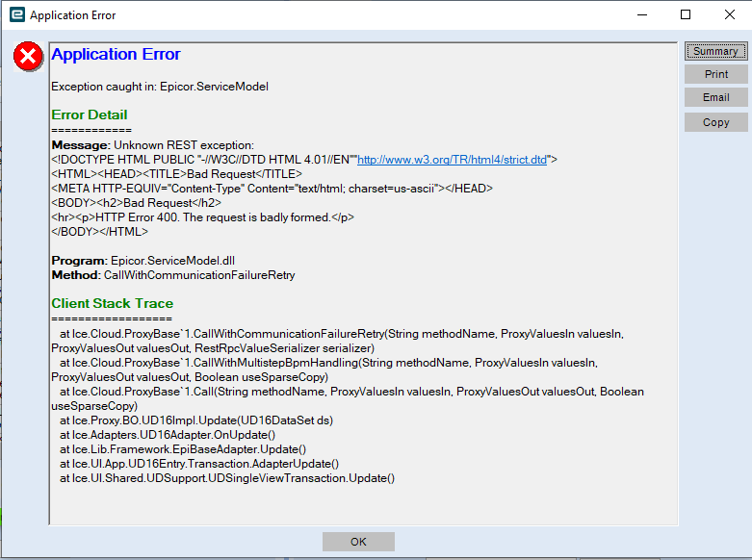Click the UD16Adapter.OnUpdate stack trace line
The width and height of the screenshot is (752, 560).
click(168, 435)
